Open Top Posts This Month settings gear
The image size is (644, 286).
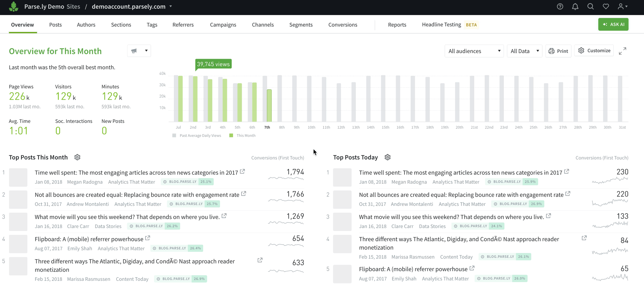77,157
